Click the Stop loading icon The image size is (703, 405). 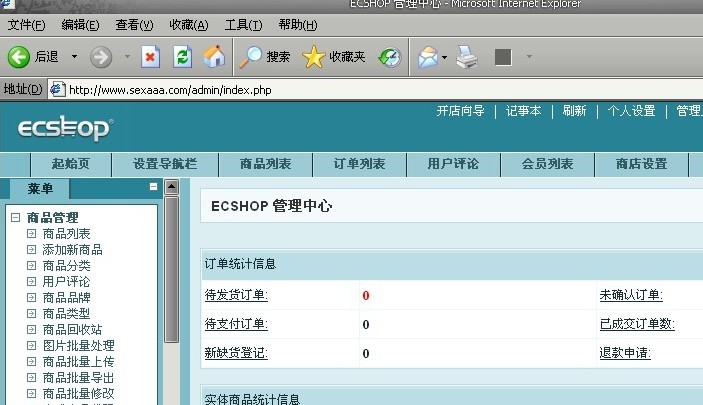(150, 57)
